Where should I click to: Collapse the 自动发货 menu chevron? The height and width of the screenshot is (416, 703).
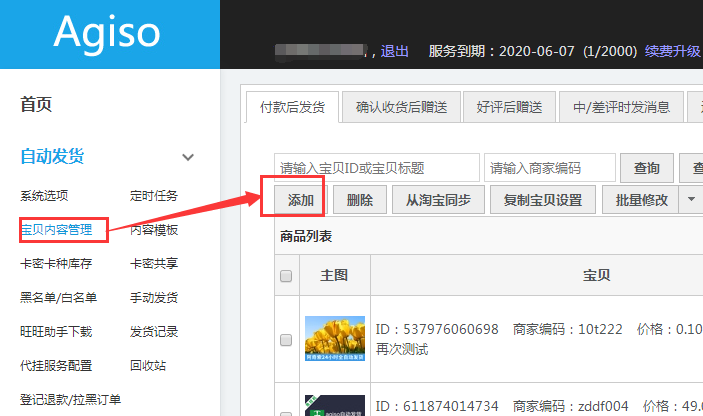(x=188, y=157)
